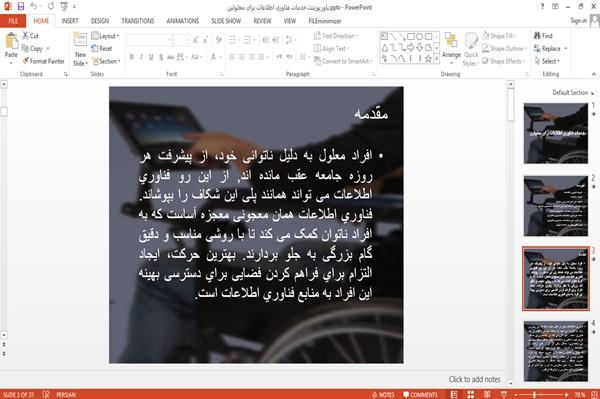Screen dimensions: 600x399
Task: Toggle Italic formatting
Action: (141, 57)
